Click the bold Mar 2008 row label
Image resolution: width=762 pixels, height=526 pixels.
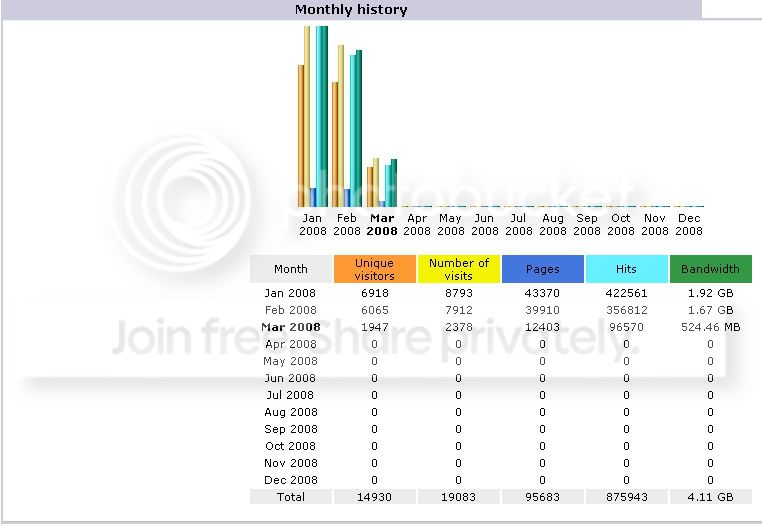click(x=291, y=327)
